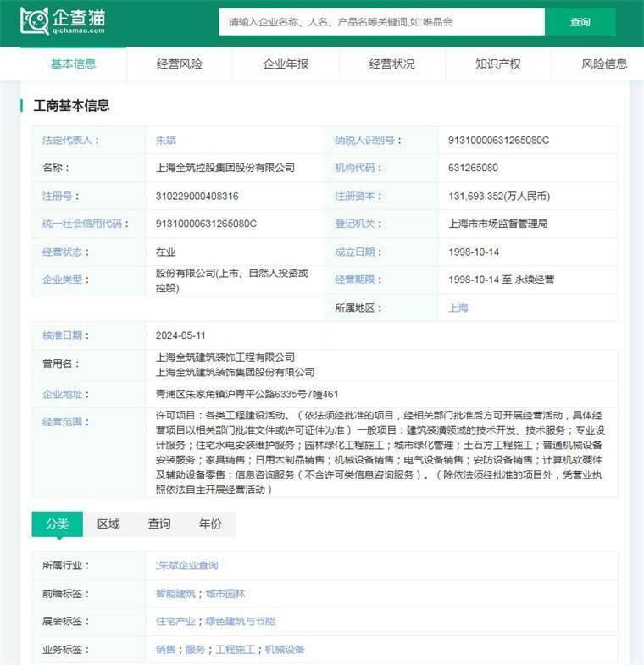Click the 机械设备 business tag
The image size is (644, 665).
pos(285,649)
